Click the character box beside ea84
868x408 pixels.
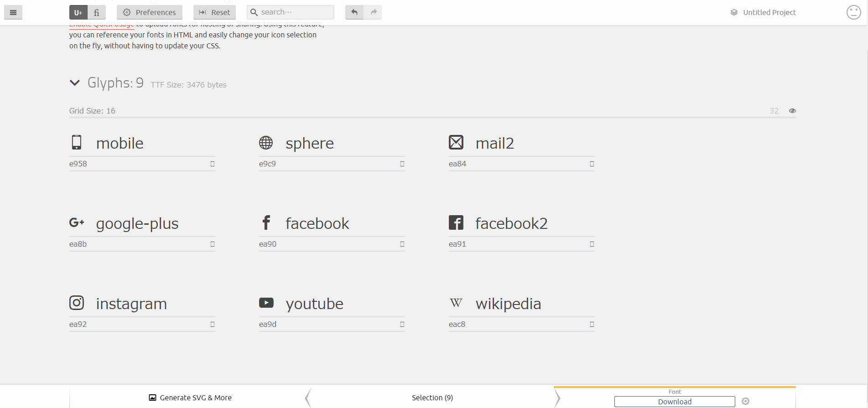point(592,164)
